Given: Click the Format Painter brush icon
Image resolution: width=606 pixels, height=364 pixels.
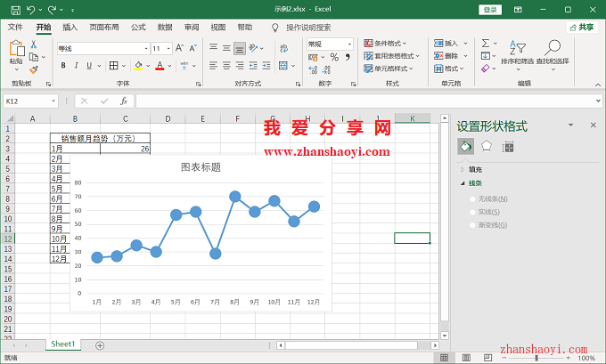Looking at the screenshot, I should 34,70.
